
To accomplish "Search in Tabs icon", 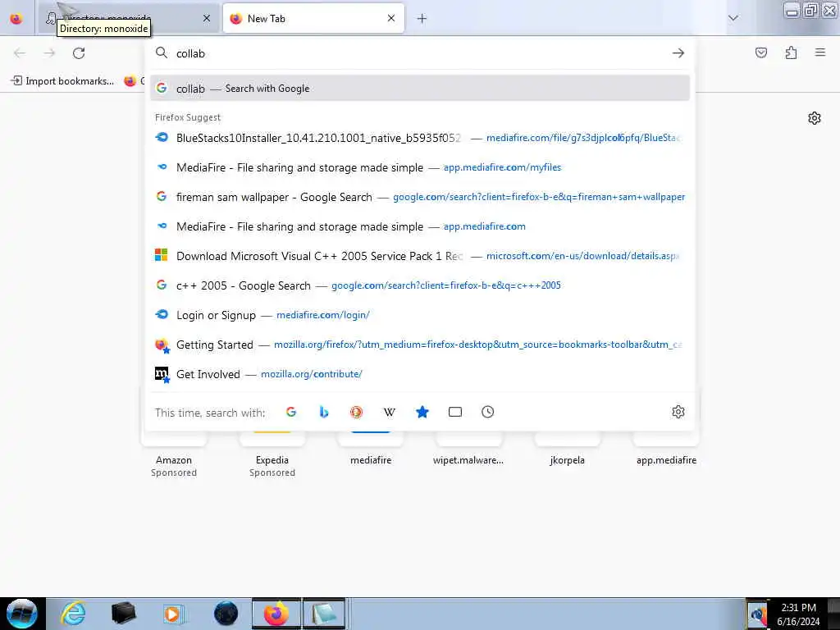I will pos(454,412).
